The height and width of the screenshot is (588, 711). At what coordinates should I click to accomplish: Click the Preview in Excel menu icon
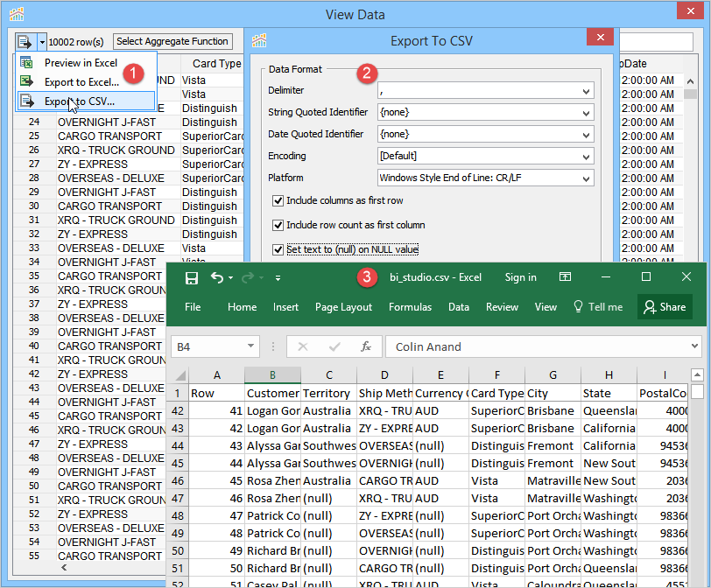(26, 63)
